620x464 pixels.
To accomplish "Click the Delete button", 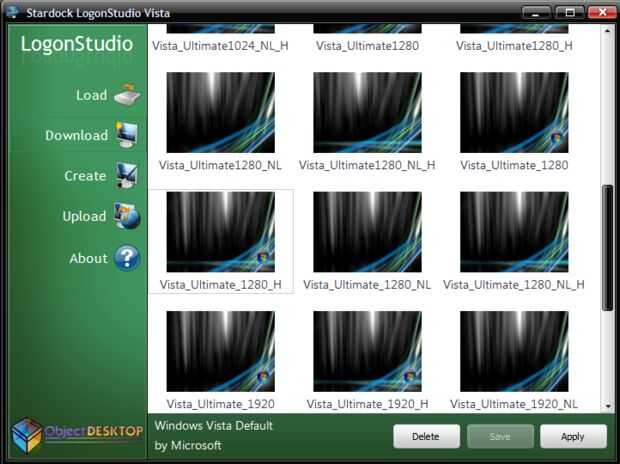I will (426, 436).
